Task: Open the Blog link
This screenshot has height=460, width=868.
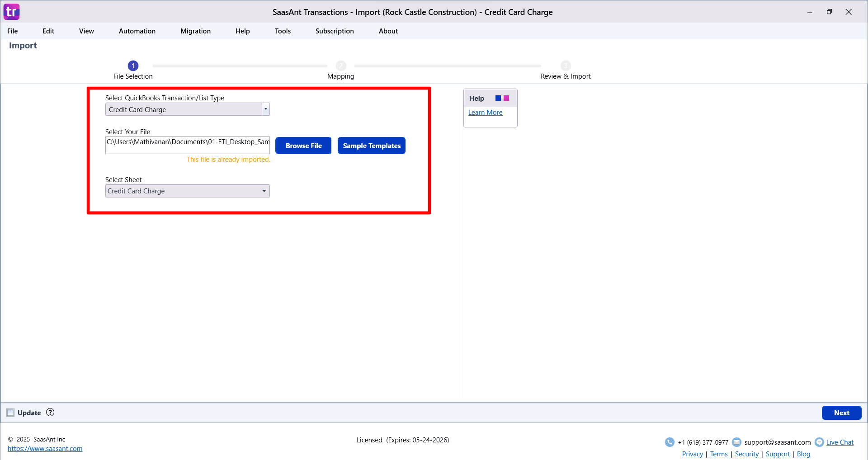Action: 803,454
